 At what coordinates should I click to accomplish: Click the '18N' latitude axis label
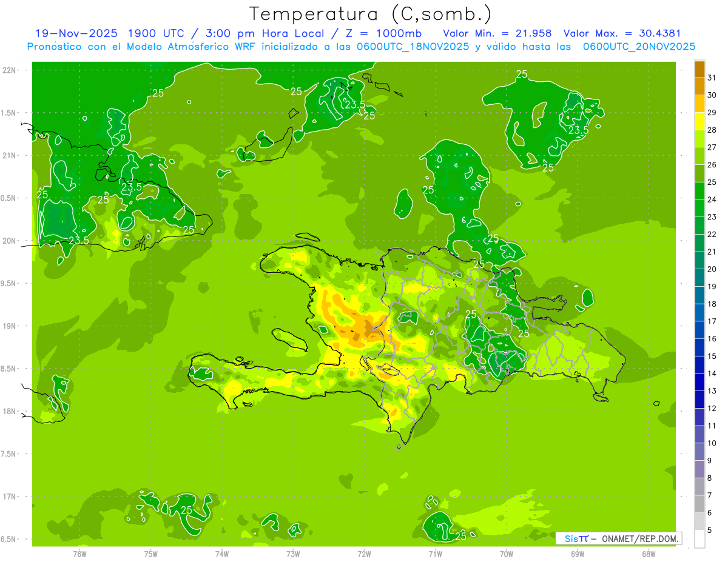pos(8,411)
